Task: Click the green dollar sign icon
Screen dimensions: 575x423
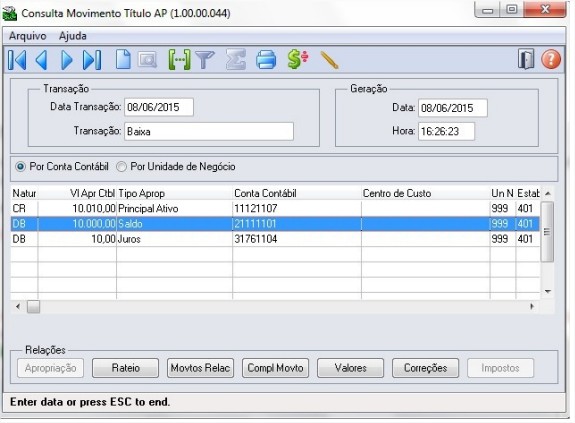Action: click(x=298, y=60)
